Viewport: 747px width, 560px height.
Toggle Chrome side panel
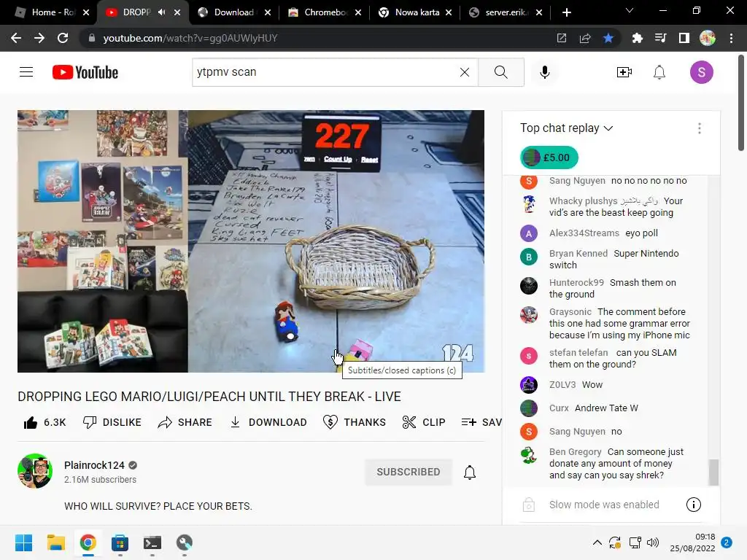pyautogui.click(x=684, y=38)
